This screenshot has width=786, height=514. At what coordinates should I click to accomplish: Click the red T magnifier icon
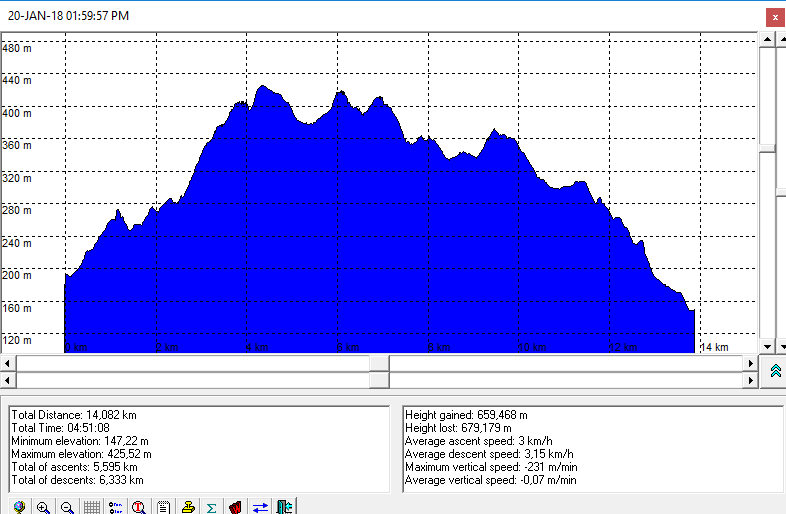tap(139, 507)
